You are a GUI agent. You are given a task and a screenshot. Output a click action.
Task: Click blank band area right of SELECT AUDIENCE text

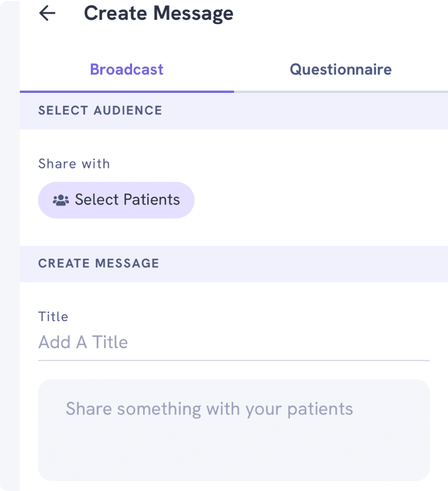(x=303, y=111)
